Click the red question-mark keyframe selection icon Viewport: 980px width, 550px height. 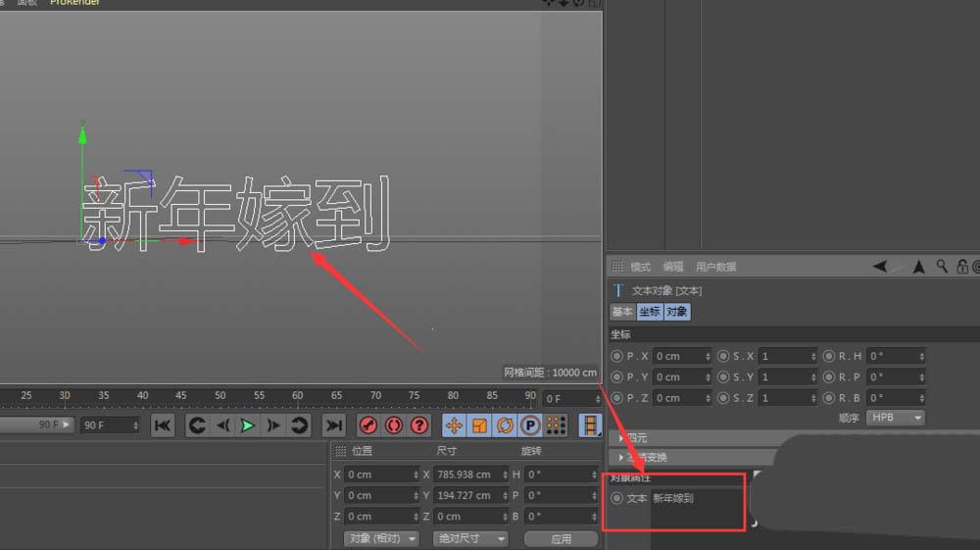419,425
